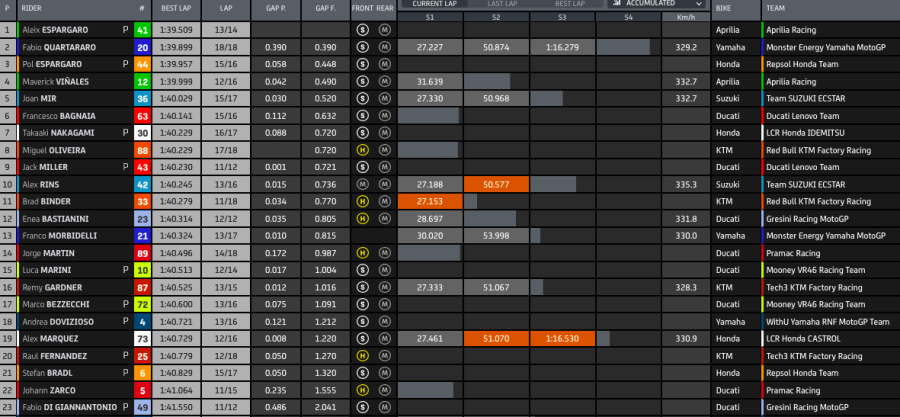Screen dimensions: 900x417
Task: Click the GAP F. column header
Action: pos(324,7)
